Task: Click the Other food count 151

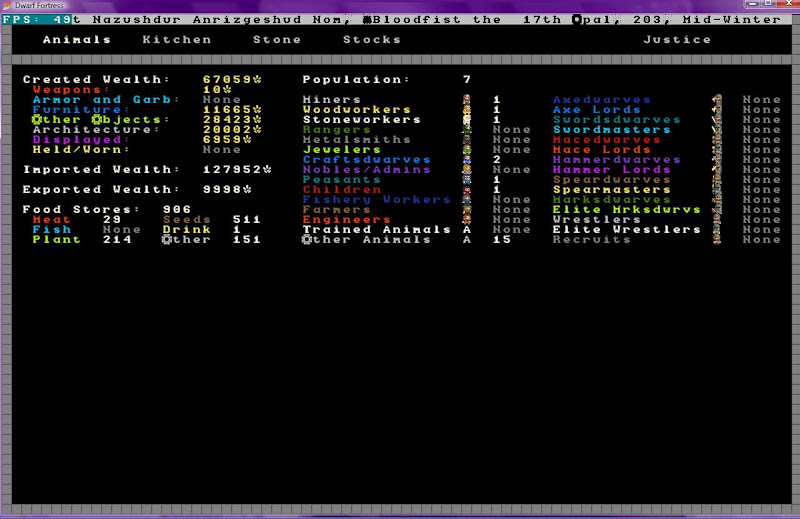Action: (x=247, y=239)
